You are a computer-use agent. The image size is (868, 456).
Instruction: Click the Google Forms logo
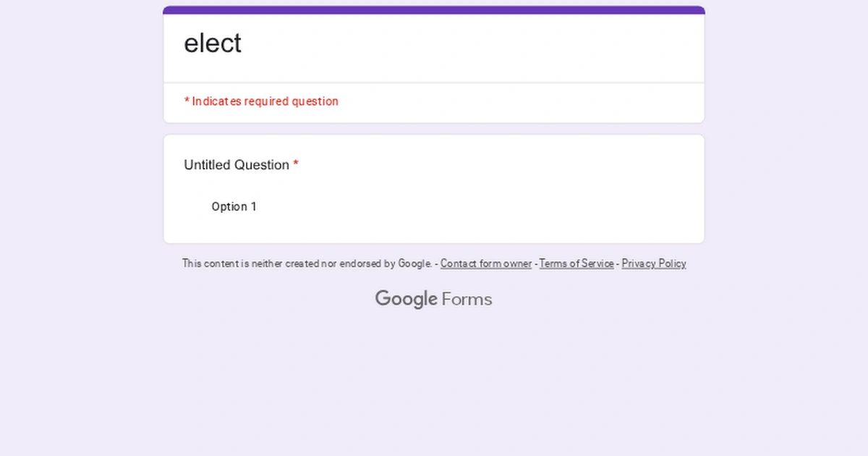coord(433,299)
